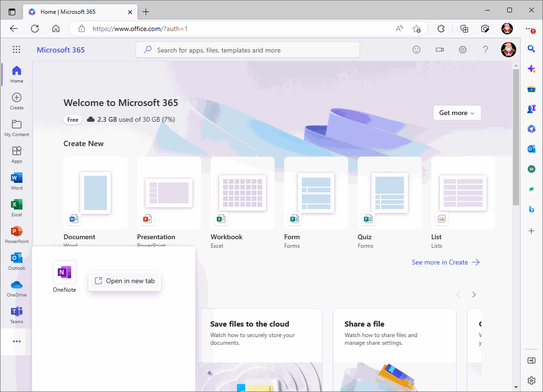Open Browser essentials icon

click(x=485, y=29)
